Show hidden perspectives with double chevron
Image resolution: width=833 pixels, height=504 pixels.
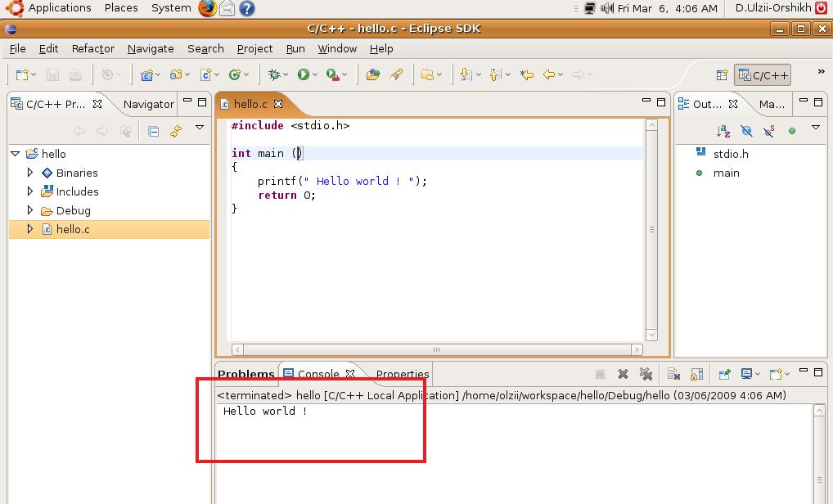(821, 72)
